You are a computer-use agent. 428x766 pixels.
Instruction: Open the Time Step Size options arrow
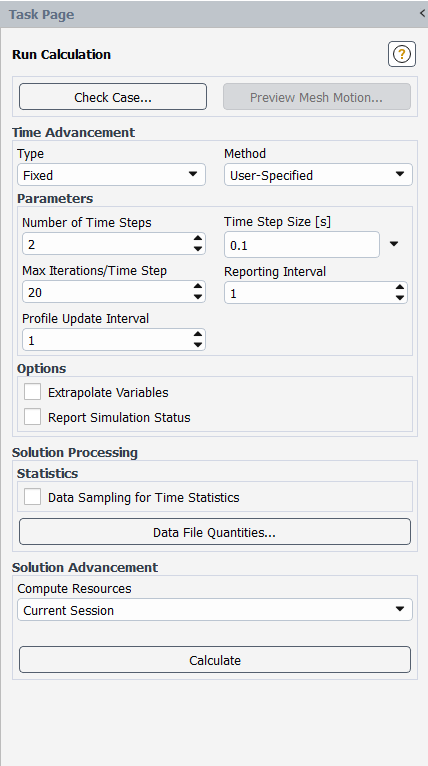394,244
